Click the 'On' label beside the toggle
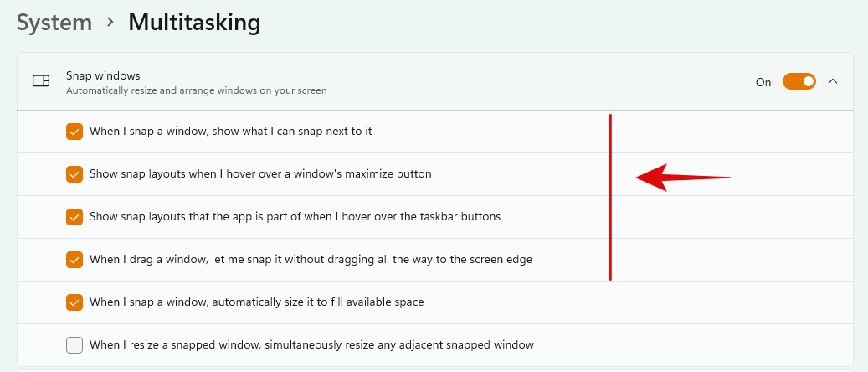 pyautogui.click(x=763, y=82)
